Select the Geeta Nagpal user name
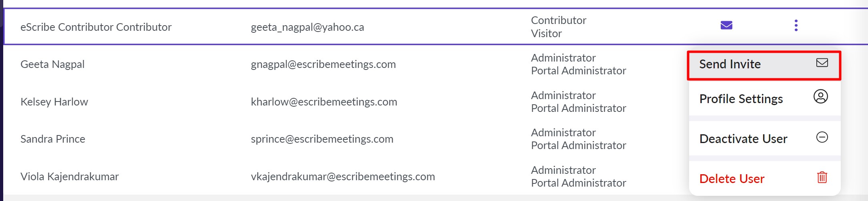Image resolution: width=868 pixels, height=201 pixels. coord(52,64)
